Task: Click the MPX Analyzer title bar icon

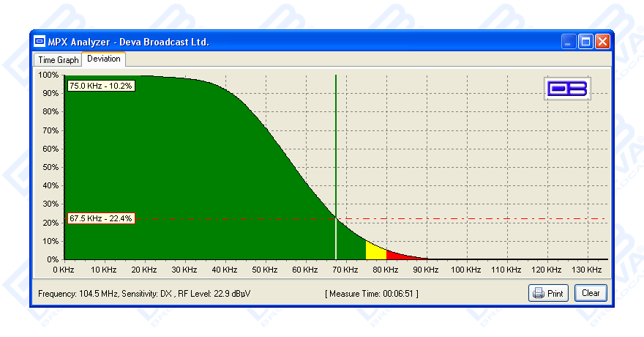Action: pos(39,42)
